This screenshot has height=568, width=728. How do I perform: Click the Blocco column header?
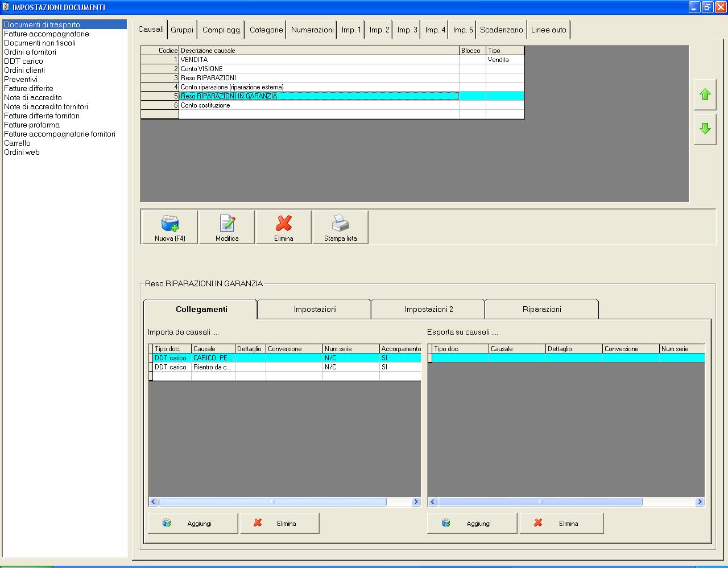pyautogui.click(x=473, y=51)
